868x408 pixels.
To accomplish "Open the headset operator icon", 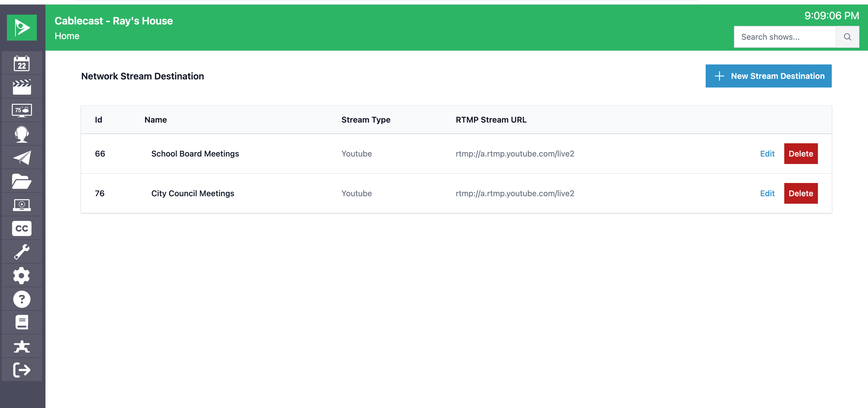I will click(x=22, y=134).
